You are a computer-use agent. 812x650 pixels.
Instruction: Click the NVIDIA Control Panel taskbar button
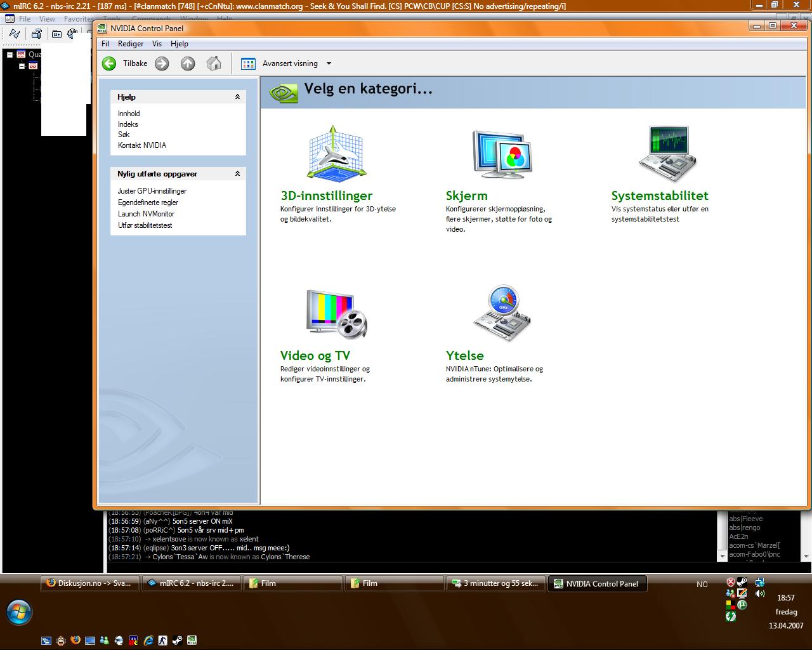click(598, 583)
